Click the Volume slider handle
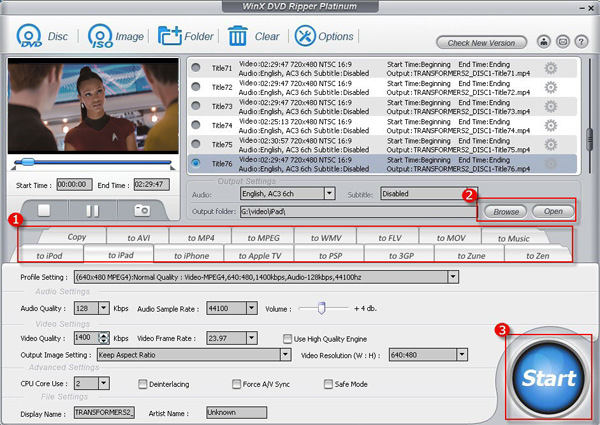The image size is (600, 425). (x=321, y=308)
